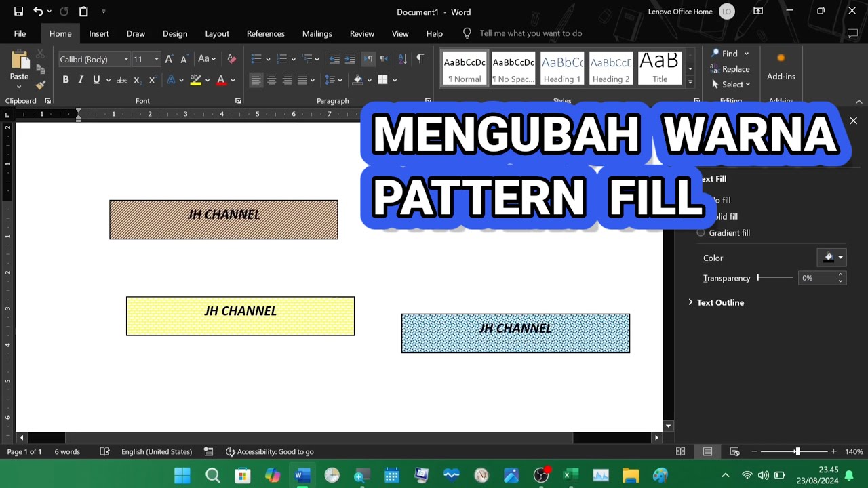868x488 pixels.
Task: Open the Review tab
Action: click(362, 33)
